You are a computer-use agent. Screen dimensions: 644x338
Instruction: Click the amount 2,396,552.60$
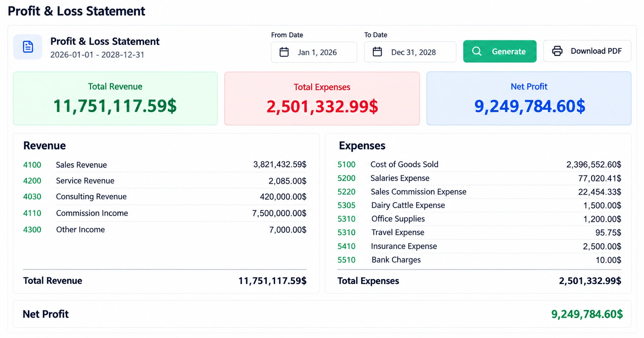tap(594, 165)
